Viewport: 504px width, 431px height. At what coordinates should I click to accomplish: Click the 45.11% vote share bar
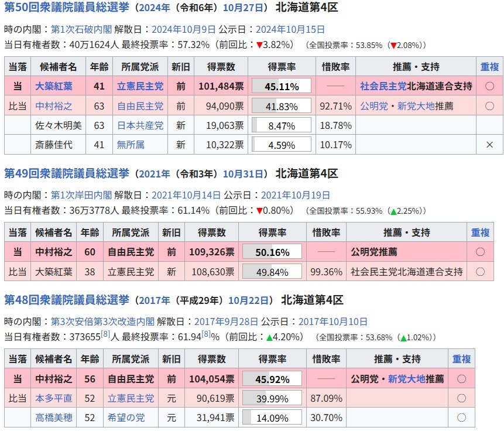coord(281,86)
